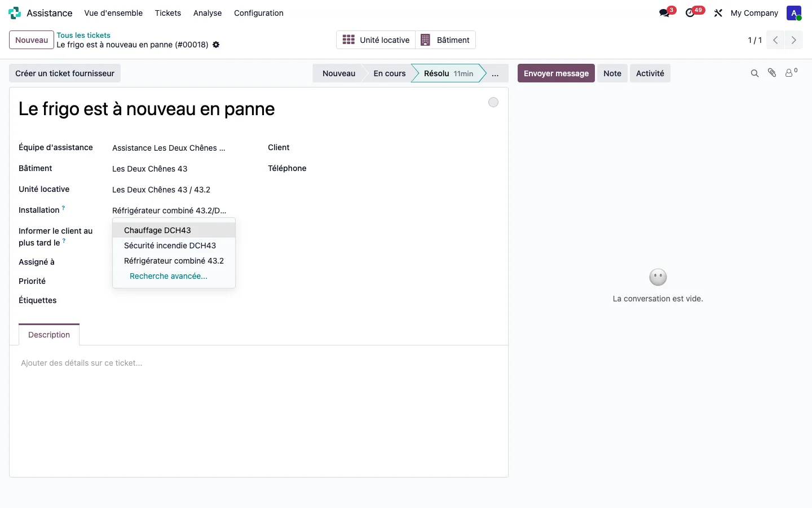
Task: Open the Configuration menu
Action: point(259,13)
